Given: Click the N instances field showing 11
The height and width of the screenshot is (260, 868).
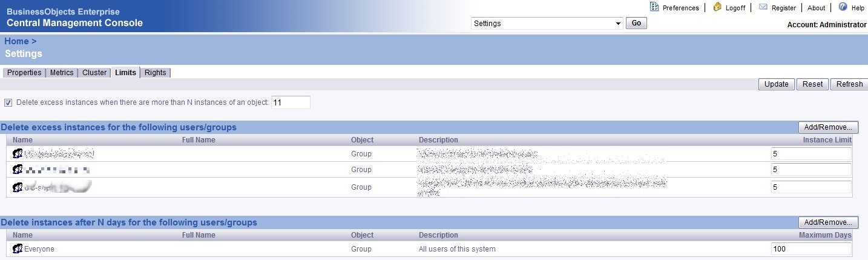Looking at the screenshot, I should tap(291, 102).
